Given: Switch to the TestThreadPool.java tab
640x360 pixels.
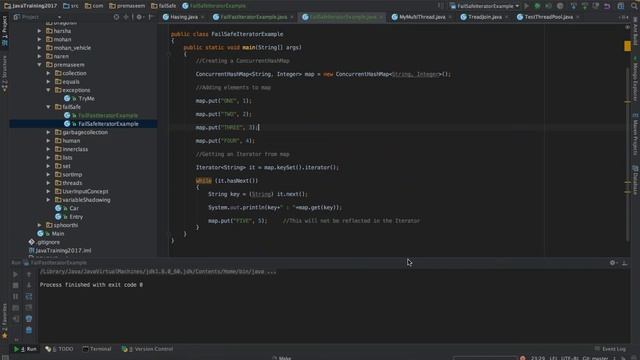Looking at the screenshot, I should (x=548, y=17).
